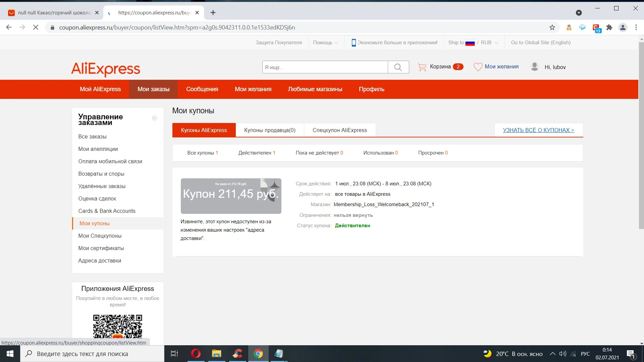Close the Какао/горячий шоколад tab
Viewport: 644px width, 362px height.
(x=97, y=13)
